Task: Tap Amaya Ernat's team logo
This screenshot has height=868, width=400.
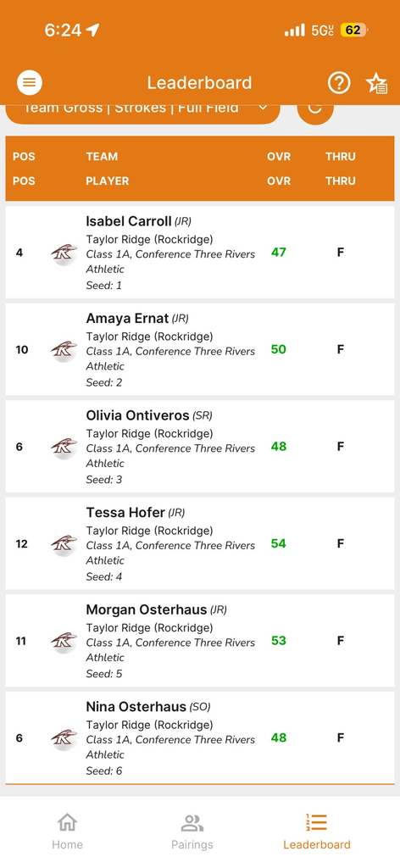Action: (64, 350)
